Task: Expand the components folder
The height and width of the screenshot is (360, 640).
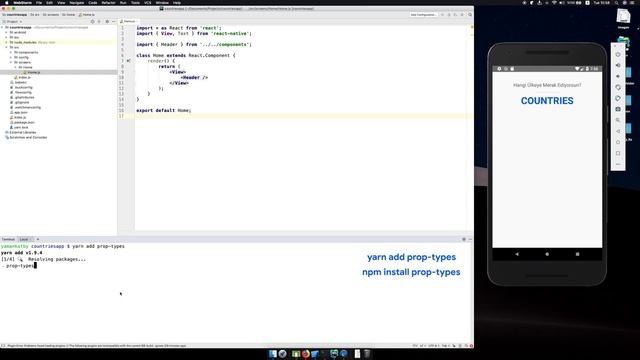Action: coord(11,52)
